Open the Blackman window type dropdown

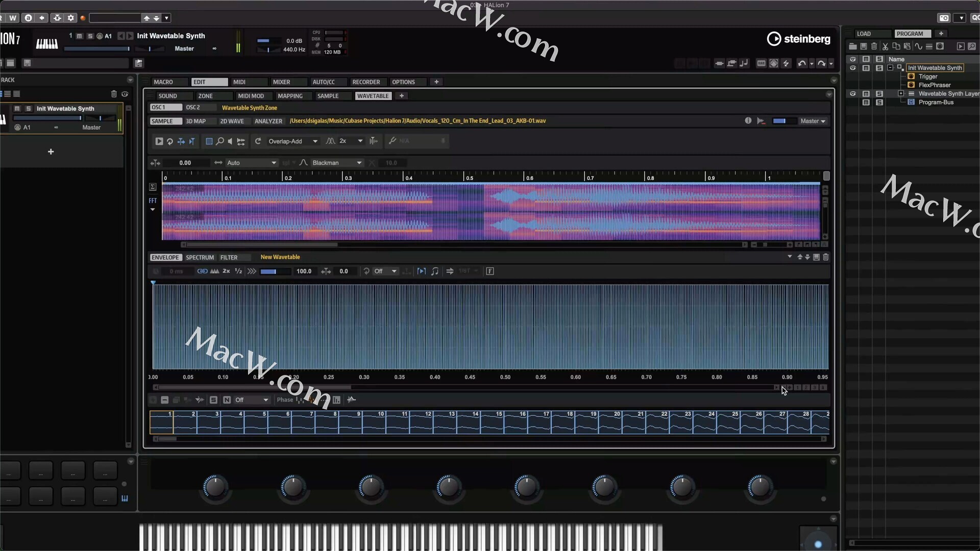click(x=337, y=163)
